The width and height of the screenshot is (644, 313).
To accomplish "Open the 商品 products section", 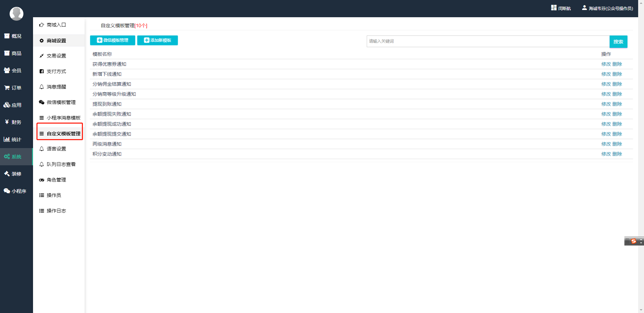I will (x=13, y=53).
